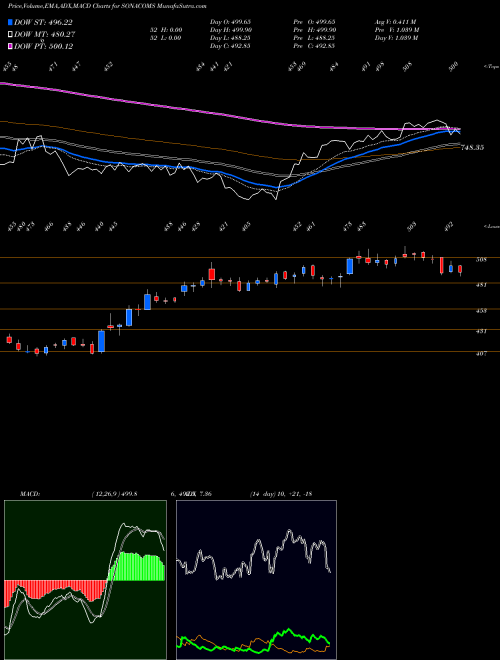
Task: Select the 'DOW ST: 496.22' legend text
Action: click(x=43, y=23)
